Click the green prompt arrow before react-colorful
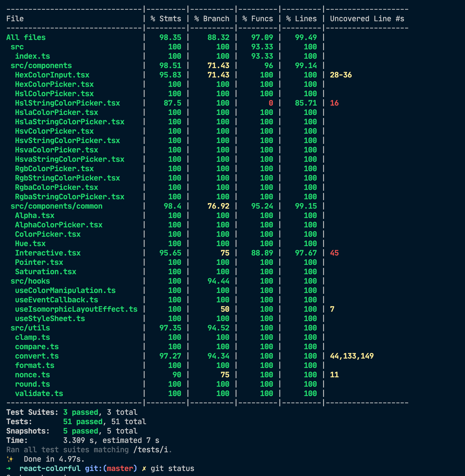 [8, 469]
